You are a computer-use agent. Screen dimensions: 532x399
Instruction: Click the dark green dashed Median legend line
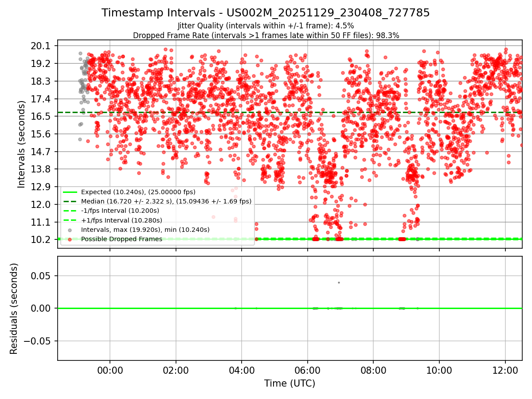tap(70, 201)
